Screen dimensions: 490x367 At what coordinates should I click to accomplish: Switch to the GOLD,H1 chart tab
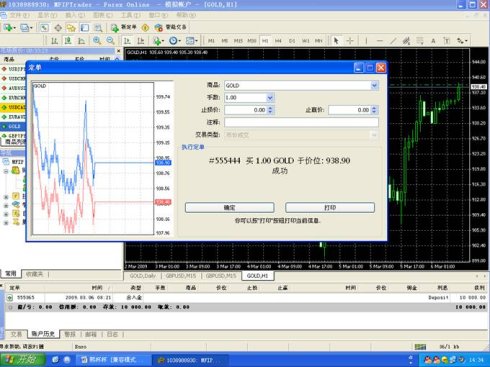pyautogui.click(x=257, y=276)
